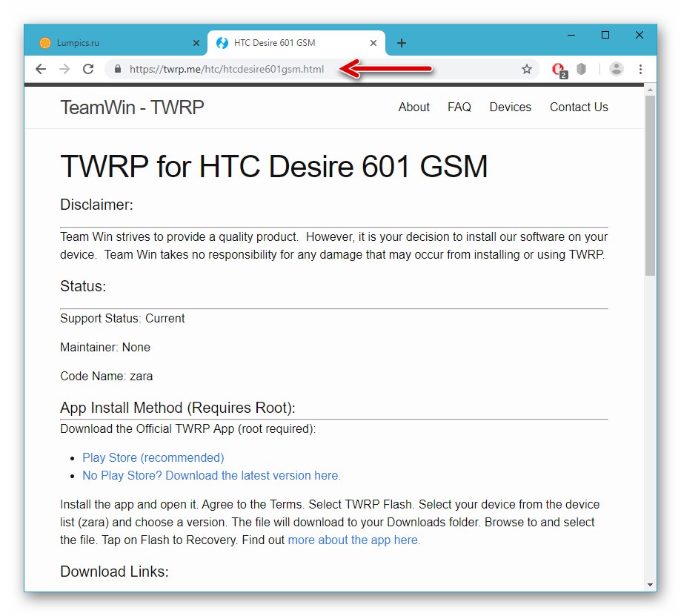This screenshot has height=616, width=681.
Task: Click the vertical scrollbar thumb
Action: (650, 185)
